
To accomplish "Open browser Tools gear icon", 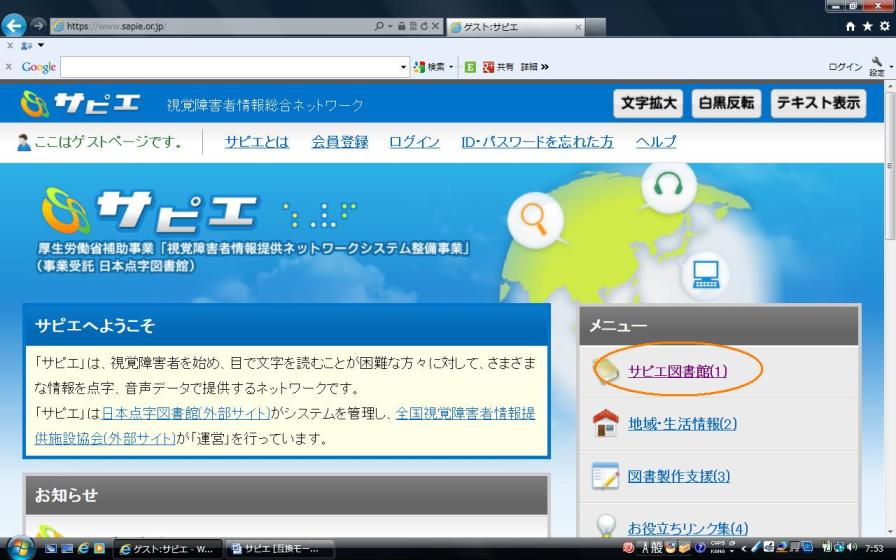I will click(885, 26).
